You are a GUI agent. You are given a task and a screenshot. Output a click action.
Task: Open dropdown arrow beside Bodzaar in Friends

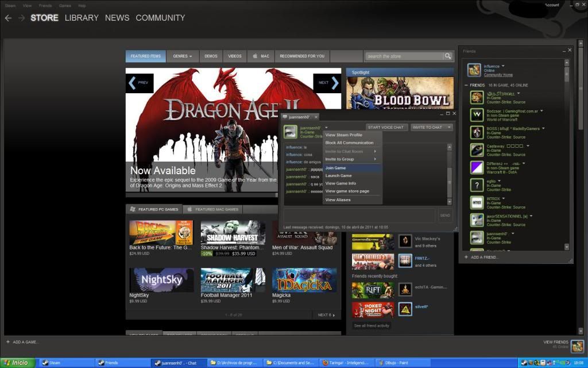[x=541, y=111]
